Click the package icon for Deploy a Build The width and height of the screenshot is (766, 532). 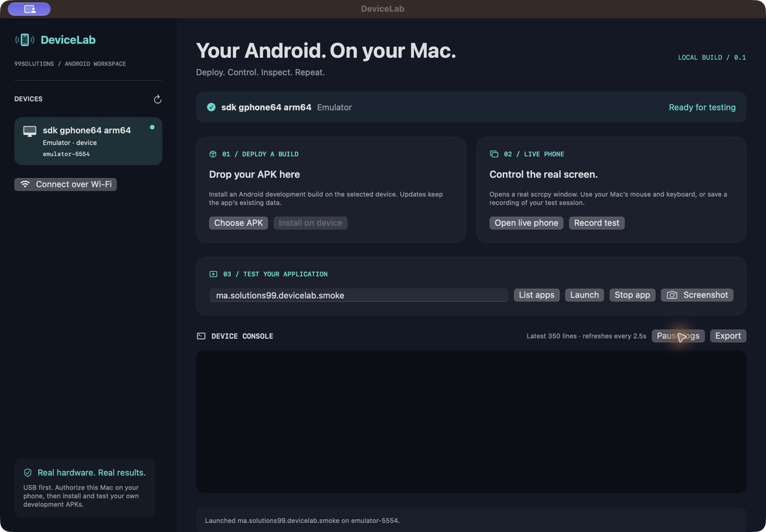coord(213,154)
